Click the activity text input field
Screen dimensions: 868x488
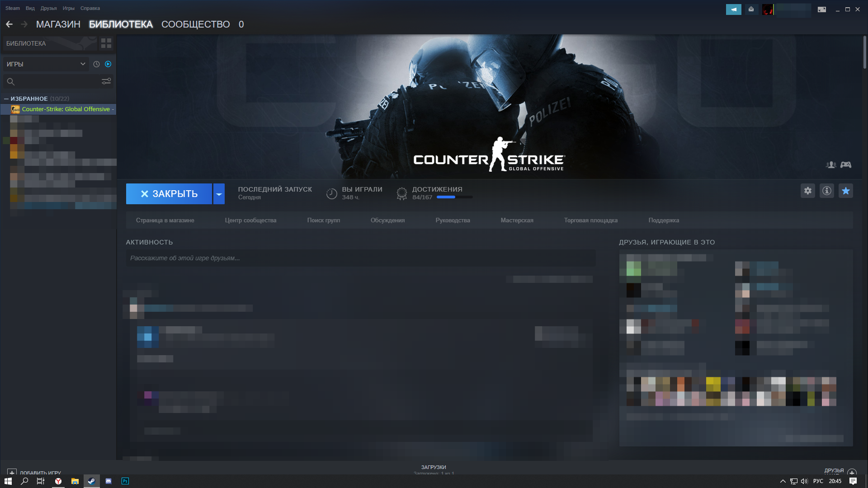[360, 258]
